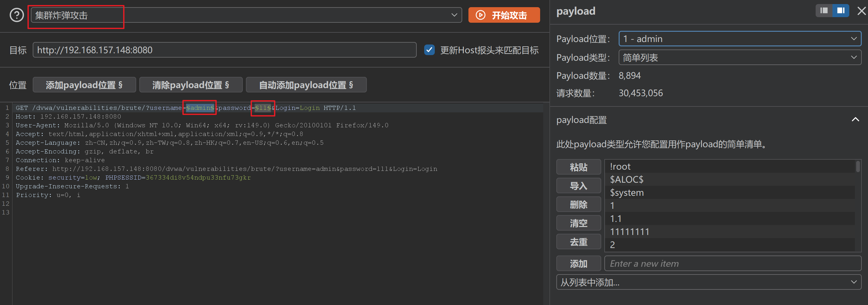This screenshot has height=305, width=868.
Task: Click the Payload数量 value 8,894
Action: click(630, 75)
